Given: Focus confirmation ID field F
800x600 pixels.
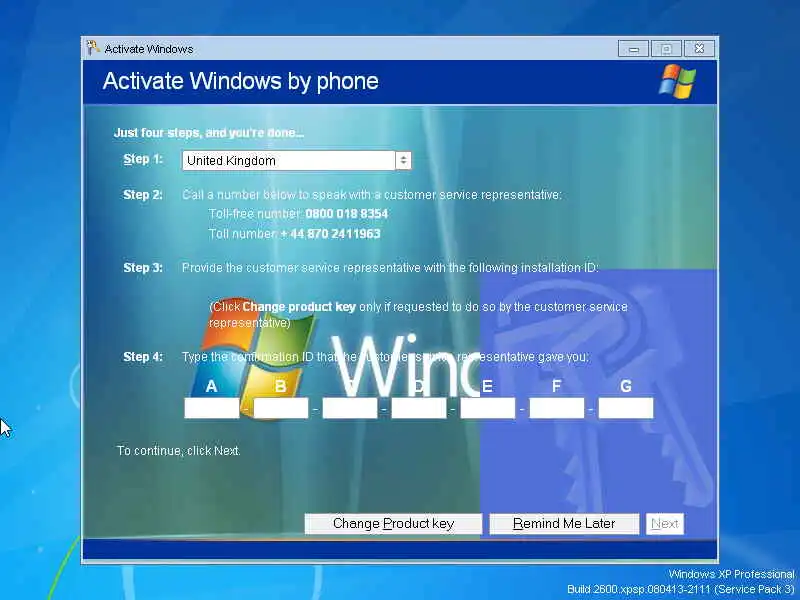Looking at the screenshot, I should [557, 408].
